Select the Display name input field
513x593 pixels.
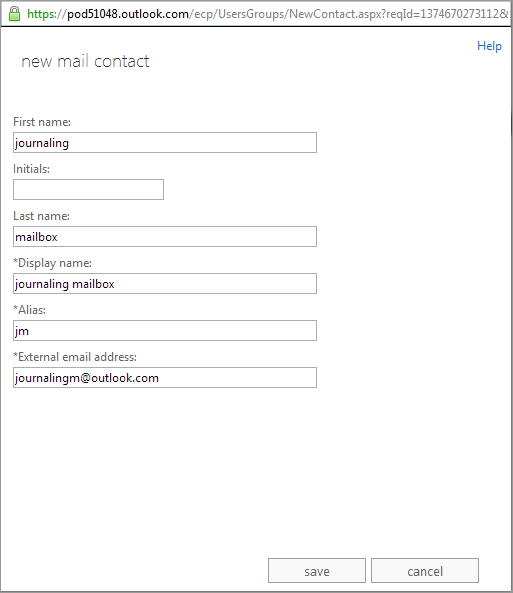(165, 283)
